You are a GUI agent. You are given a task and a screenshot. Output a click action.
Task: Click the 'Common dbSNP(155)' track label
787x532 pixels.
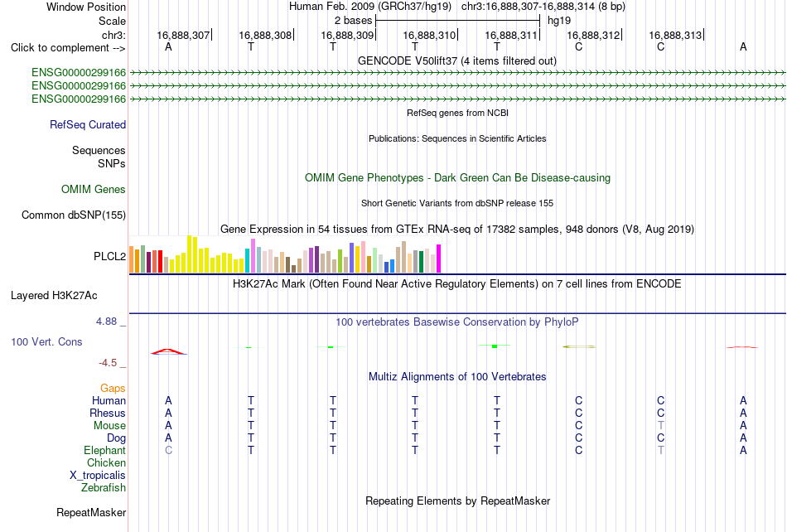point(74,215)
